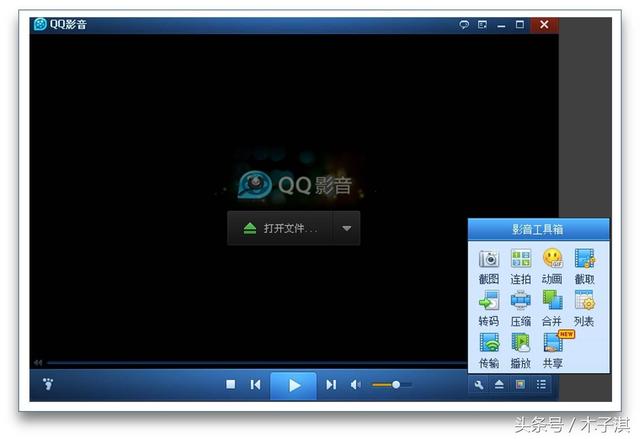Select the 合并 merge tool
Screen dimensions: 640x439
click(x=552, y=309)
